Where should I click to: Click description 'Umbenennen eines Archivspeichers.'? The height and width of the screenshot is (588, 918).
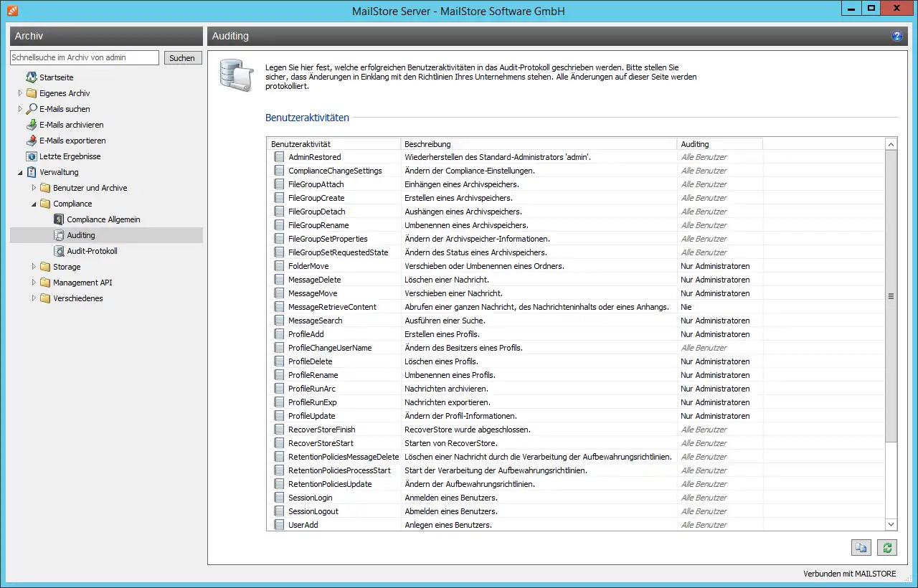pos(466,225)
